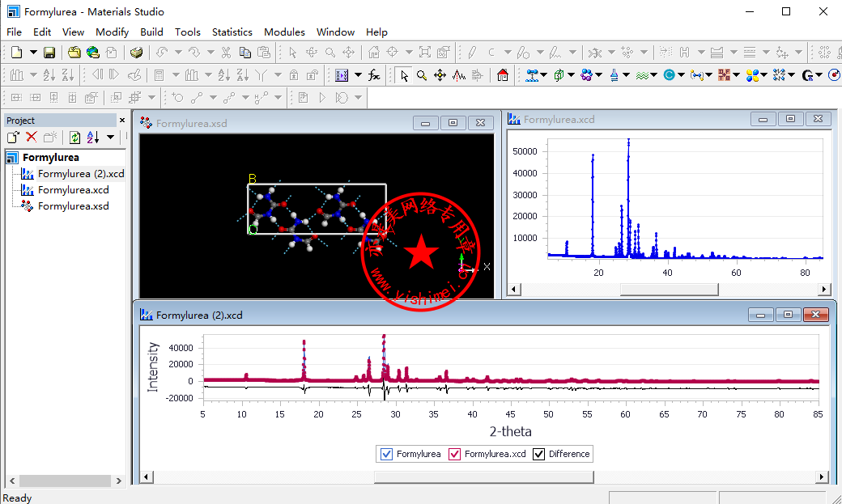Close the Project panel with its X

click(x=122, y=121)
